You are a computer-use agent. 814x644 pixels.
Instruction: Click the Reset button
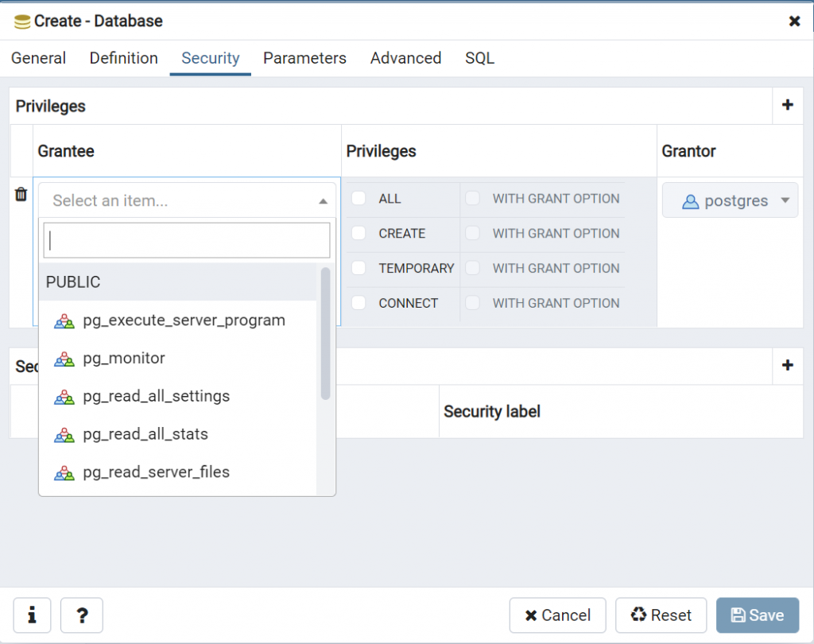[x=661, y=615]
